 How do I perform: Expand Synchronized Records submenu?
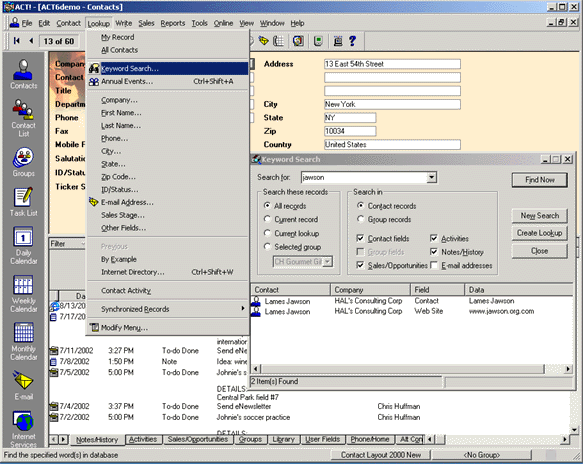(168, 309)
